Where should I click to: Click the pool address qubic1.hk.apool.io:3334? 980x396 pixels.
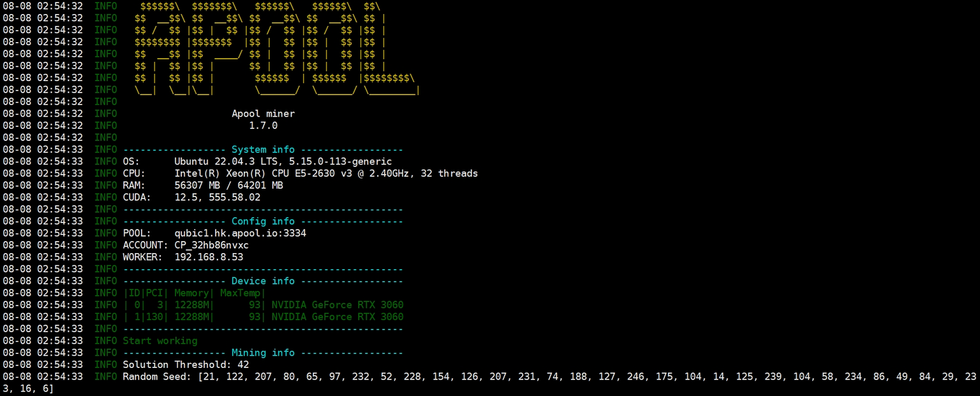coord(240,233)
